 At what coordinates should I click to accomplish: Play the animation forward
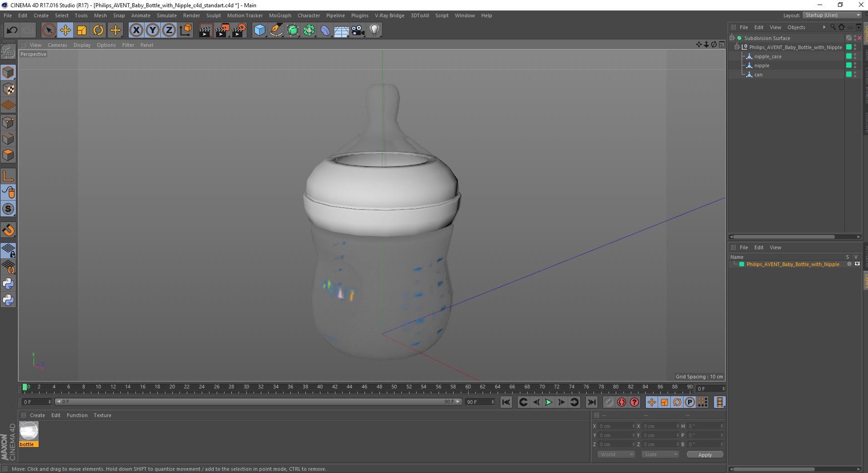pos(549,402)
